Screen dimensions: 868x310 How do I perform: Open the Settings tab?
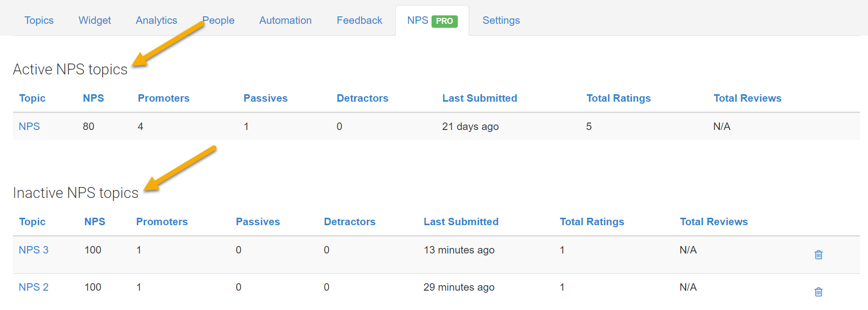pos(501,20)
